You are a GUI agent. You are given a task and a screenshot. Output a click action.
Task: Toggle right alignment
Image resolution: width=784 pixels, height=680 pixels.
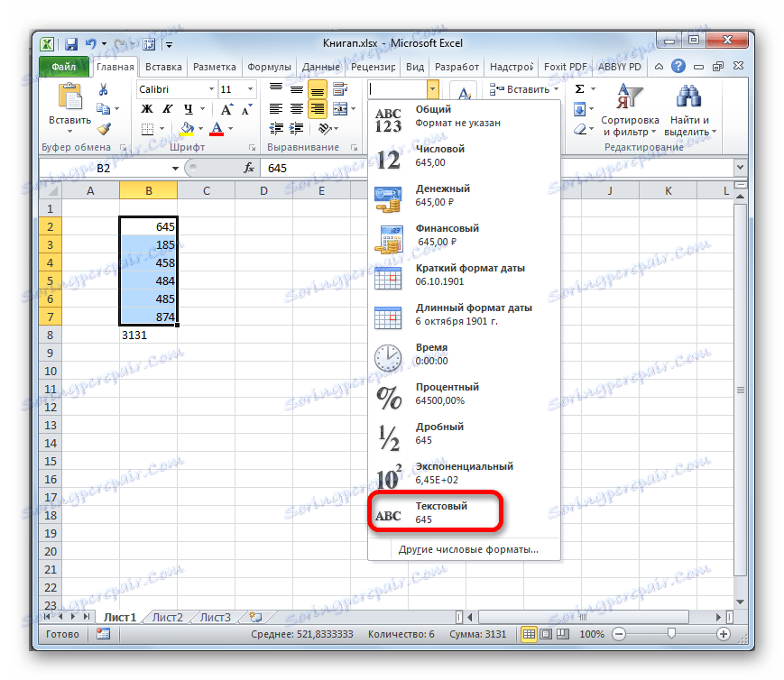(x=318, y=108)
